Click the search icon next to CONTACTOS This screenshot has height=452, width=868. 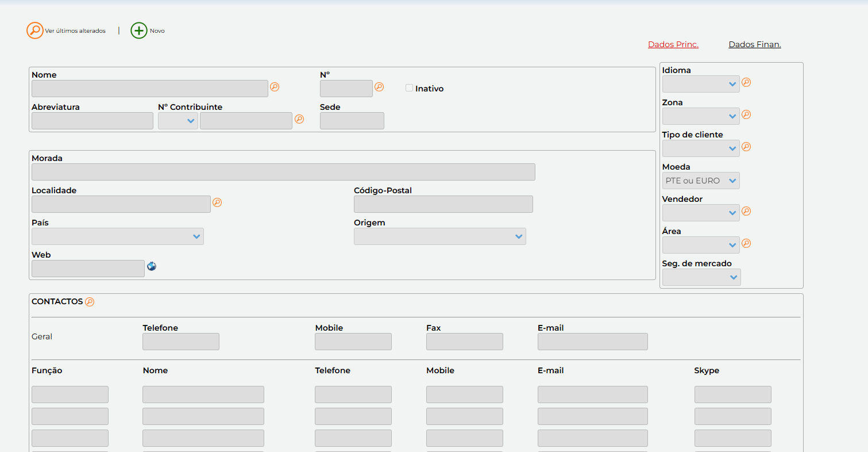tap(90, 302)
